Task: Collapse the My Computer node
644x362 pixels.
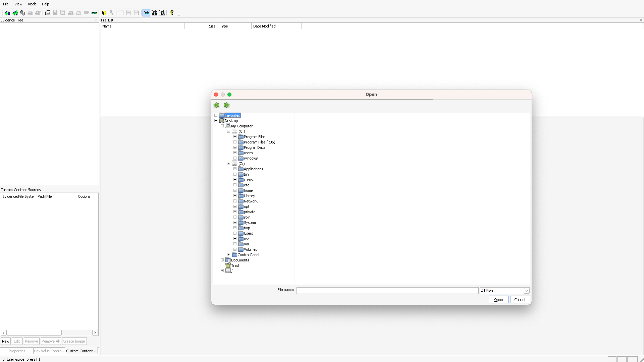Action: click(x=222, y=126)
